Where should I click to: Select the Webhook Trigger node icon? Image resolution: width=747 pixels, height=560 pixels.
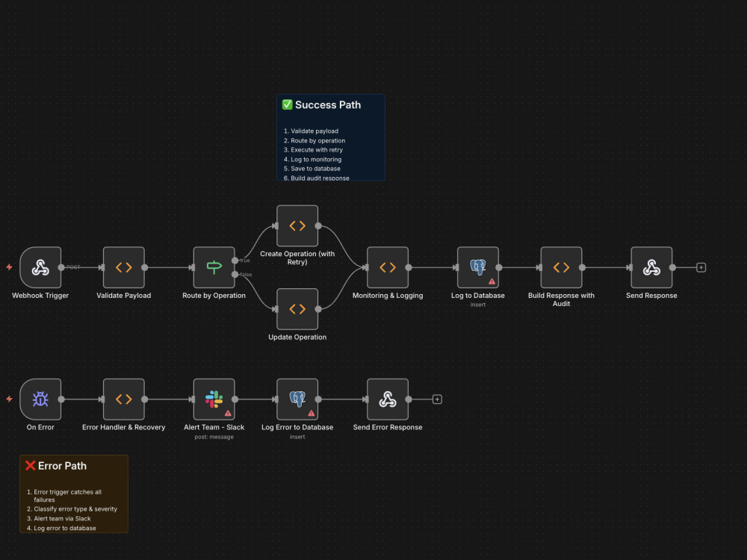(x=40, y=267)
